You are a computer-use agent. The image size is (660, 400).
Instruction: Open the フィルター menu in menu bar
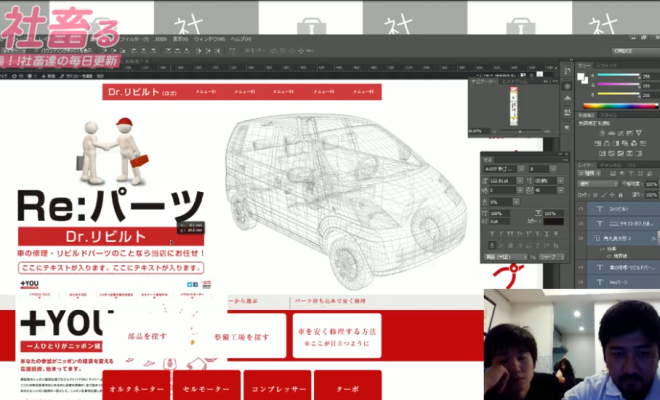[x=130, y=40]
